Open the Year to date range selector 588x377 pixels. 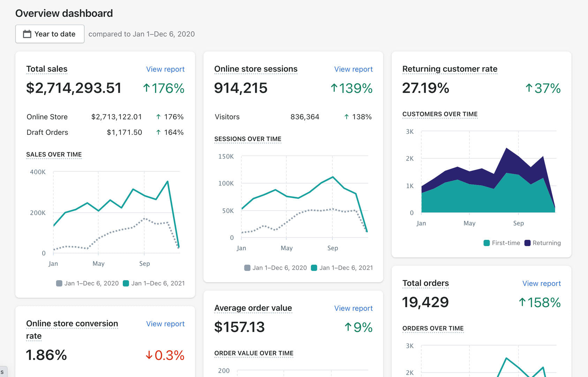pyautogui.click(x=50, y=34)
